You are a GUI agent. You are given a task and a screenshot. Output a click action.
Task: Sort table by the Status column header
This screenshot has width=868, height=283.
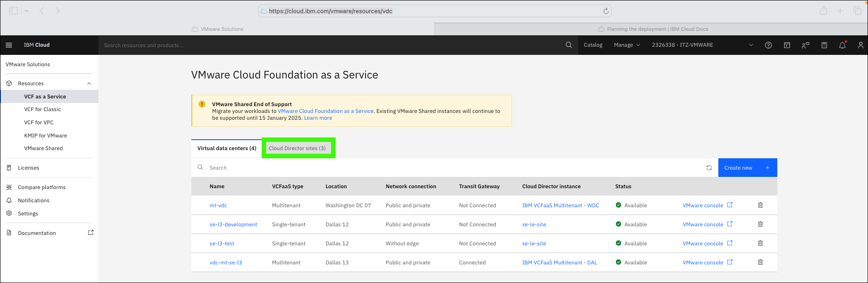[x=623, y=186]
